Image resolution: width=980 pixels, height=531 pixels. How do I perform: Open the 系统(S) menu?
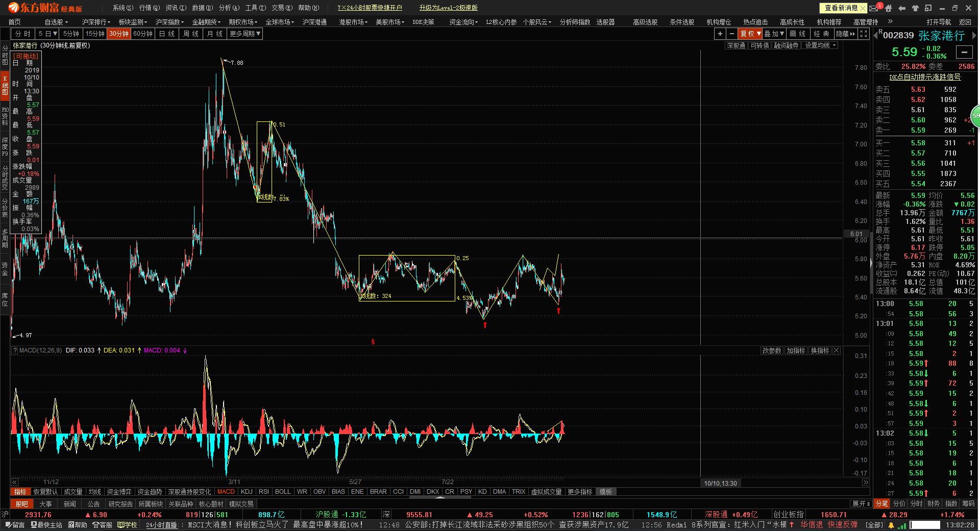(123, 8)
